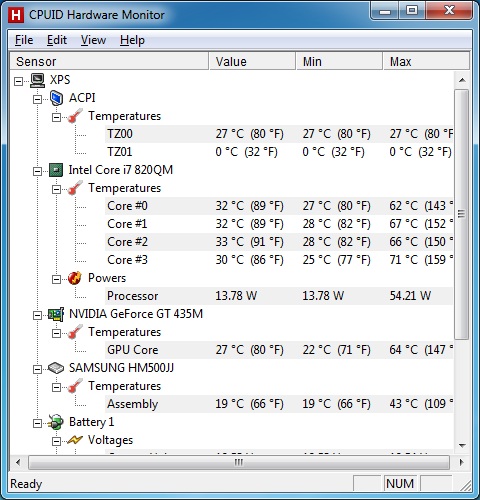
Task: Select the Core #2 row
Action: pos(279,242)
